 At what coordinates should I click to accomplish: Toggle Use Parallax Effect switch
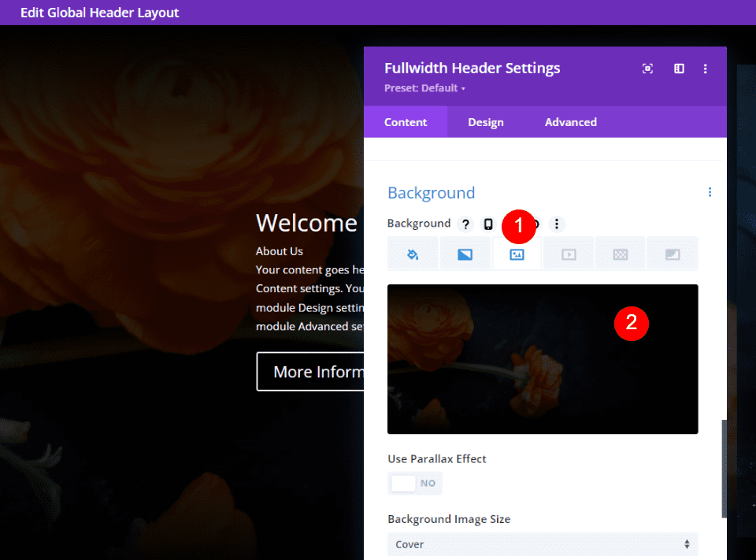[x=415, y=483]
